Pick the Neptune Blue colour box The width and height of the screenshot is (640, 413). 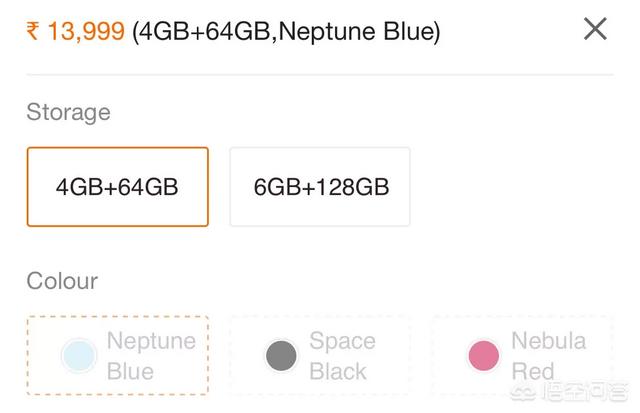tap(117, 355)
